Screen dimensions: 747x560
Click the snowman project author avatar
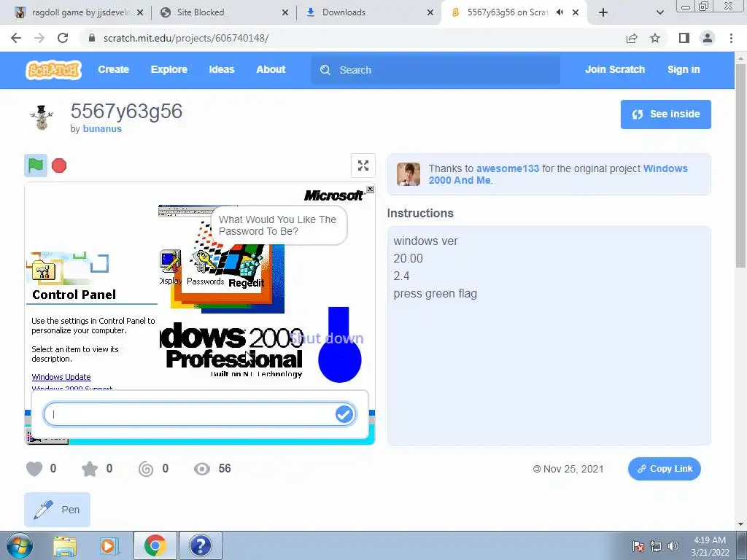pyautogui.click(x=42, y=117)
